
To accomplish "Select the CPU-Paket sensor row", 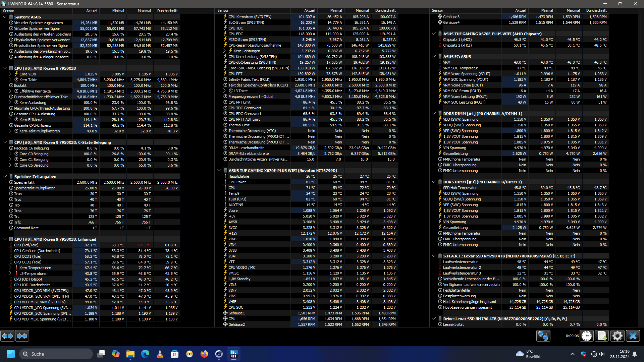I will [x=237, y=182].
